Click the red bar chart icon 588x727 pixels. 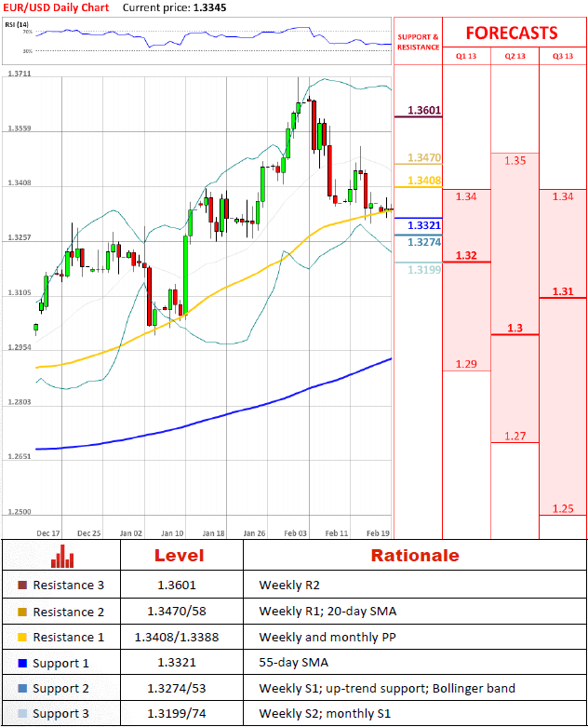click(62, 556)
